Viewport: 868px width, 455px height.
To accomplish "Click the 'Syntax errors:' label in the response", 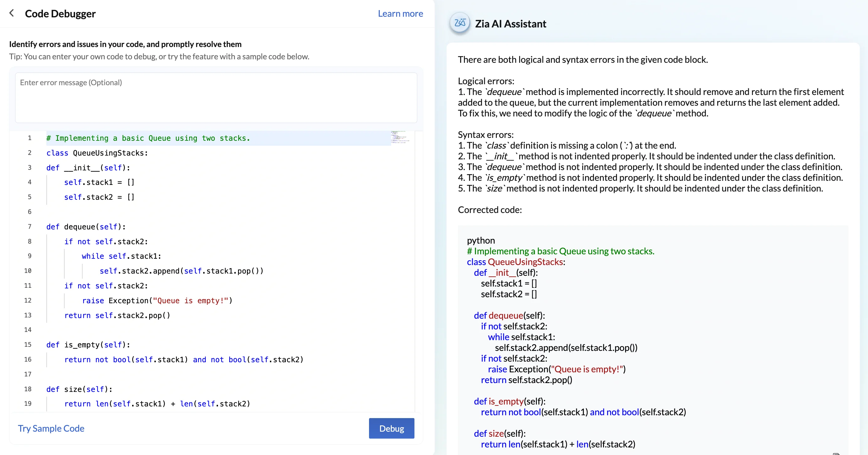I will tap(485, 134).
